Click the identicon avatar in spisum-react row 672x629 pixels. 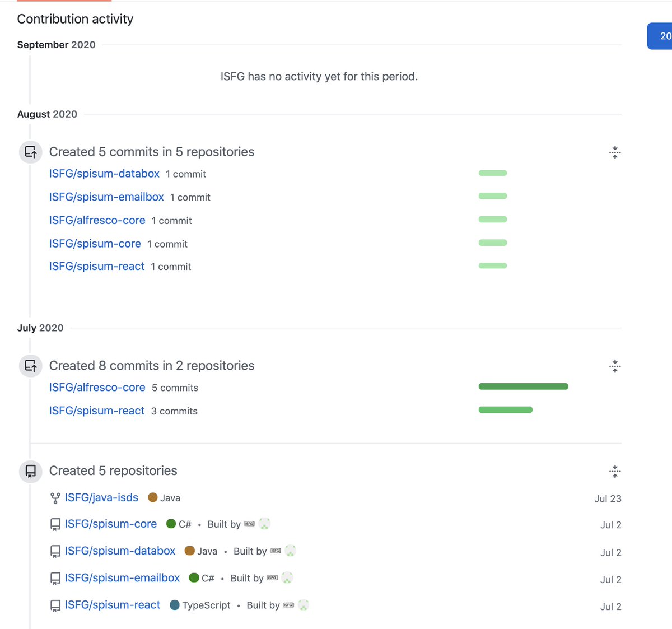pos(304,605)
